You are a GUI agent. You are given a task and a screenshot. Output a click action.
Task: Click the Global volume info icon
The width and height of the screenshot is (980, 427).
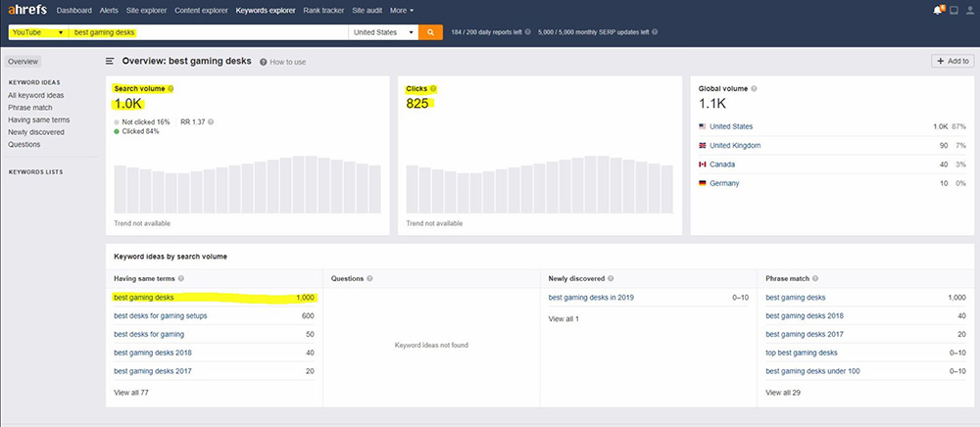coord(754,88)
